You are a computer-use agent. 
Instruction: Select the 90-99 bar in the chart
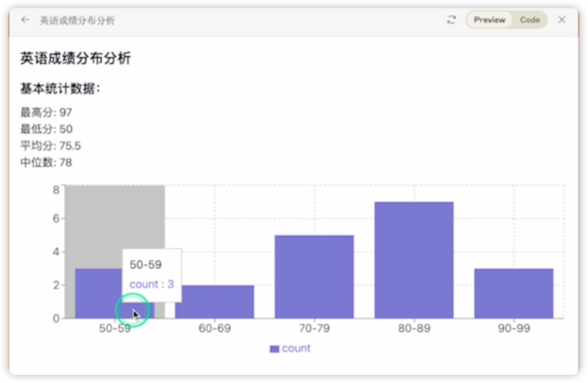click(x=513, y=293)
